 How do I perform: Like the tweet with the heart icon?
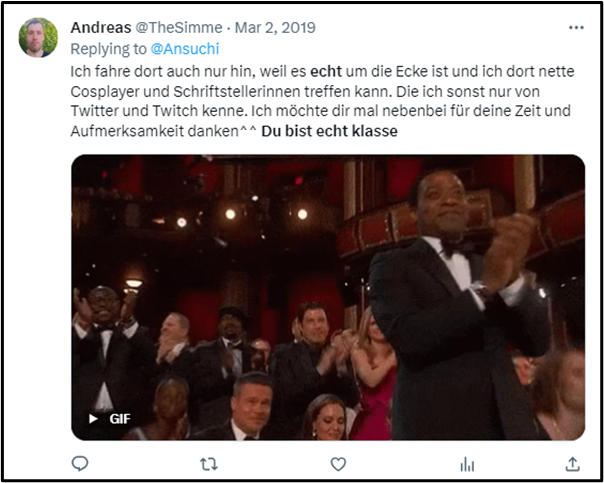click(x=338, y=464)
